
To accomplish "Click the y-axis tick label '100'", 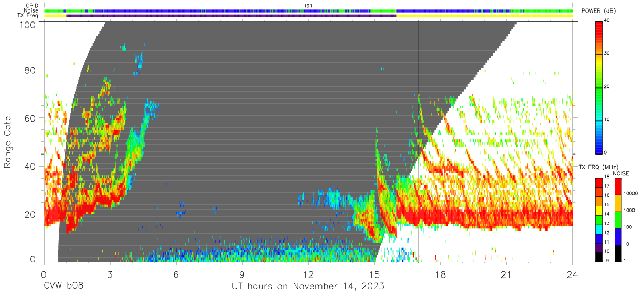I will [28, 24].
